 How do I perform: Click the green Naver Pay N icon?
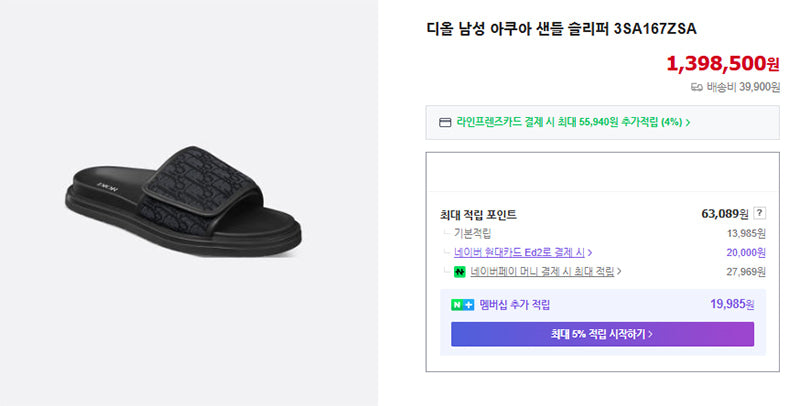[460, 272]
